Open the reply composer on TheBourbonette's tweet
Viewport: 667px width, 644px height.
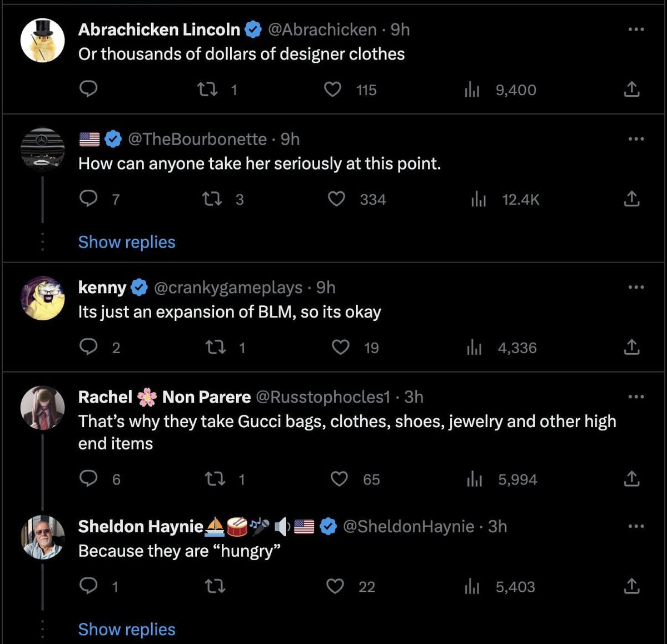click(x=89, y=199)
